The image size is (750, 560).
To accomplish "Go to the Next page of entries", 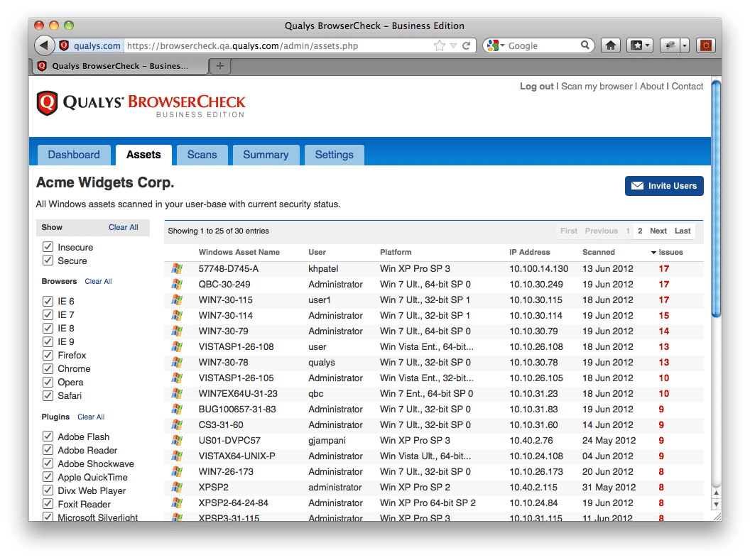I will click(658, 231).
